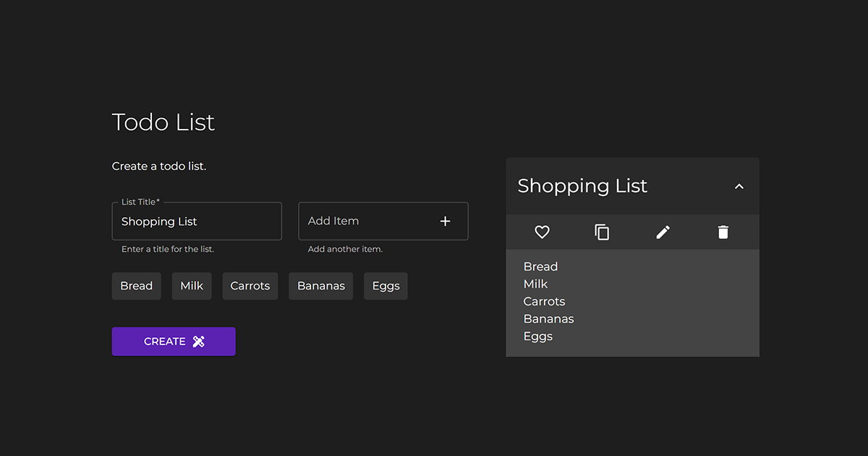This screenshot has width=868, height=456.
Task: Delete the Shopping List via the trash icon
Action: pos(723,232)
